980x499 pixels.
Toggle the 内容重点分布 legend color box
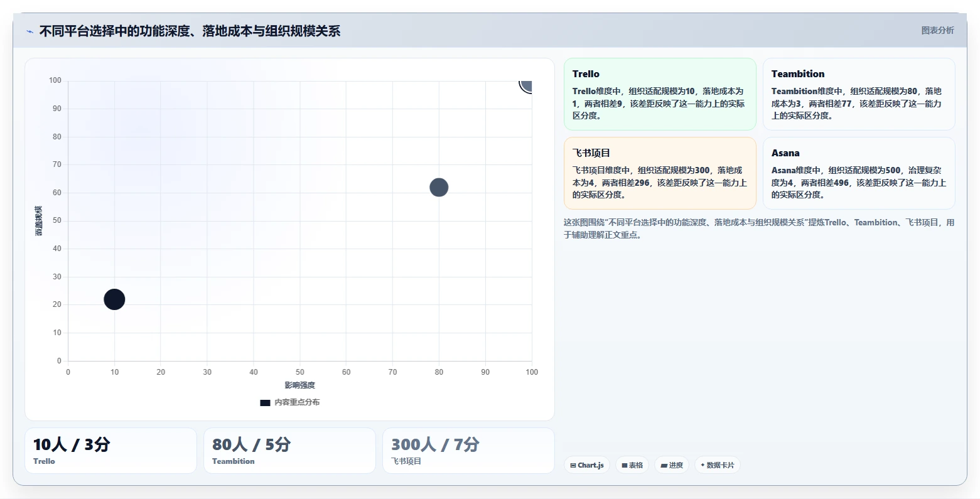click(x=265, y=402)
